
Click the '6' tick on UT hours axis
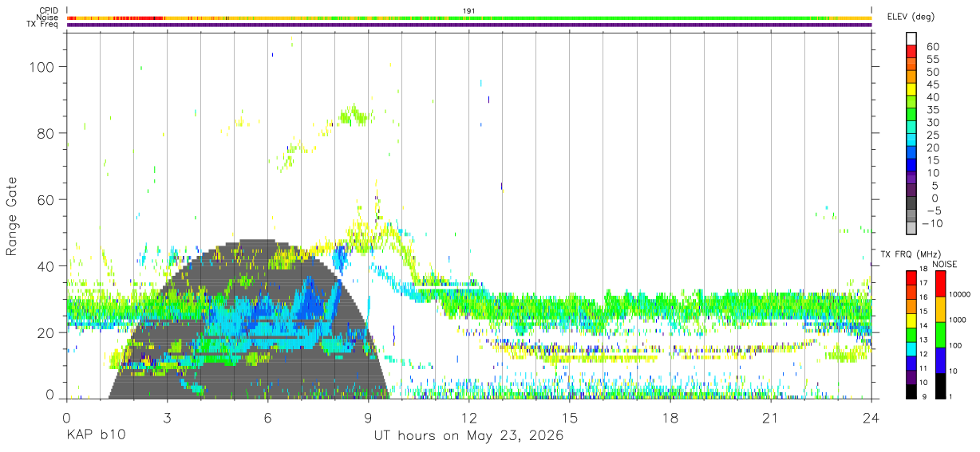tap(267, 417)
